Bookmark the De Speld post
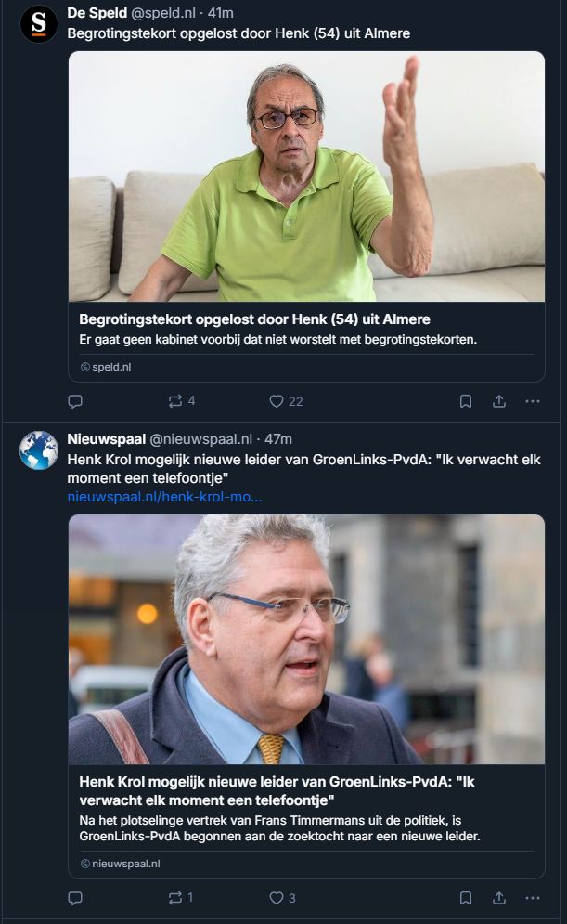567x924 pixels. point(466,401)
